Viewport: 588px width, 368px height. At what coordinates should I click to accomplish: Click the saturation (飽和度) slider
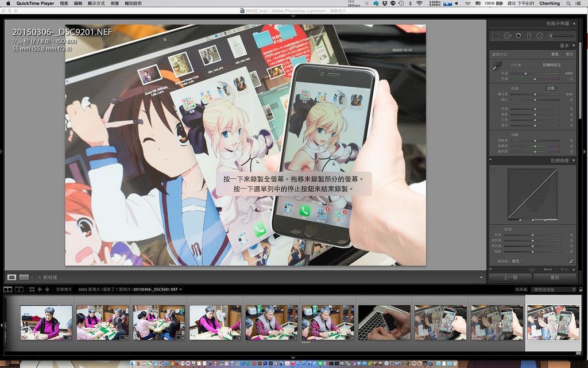click(535, 152)
